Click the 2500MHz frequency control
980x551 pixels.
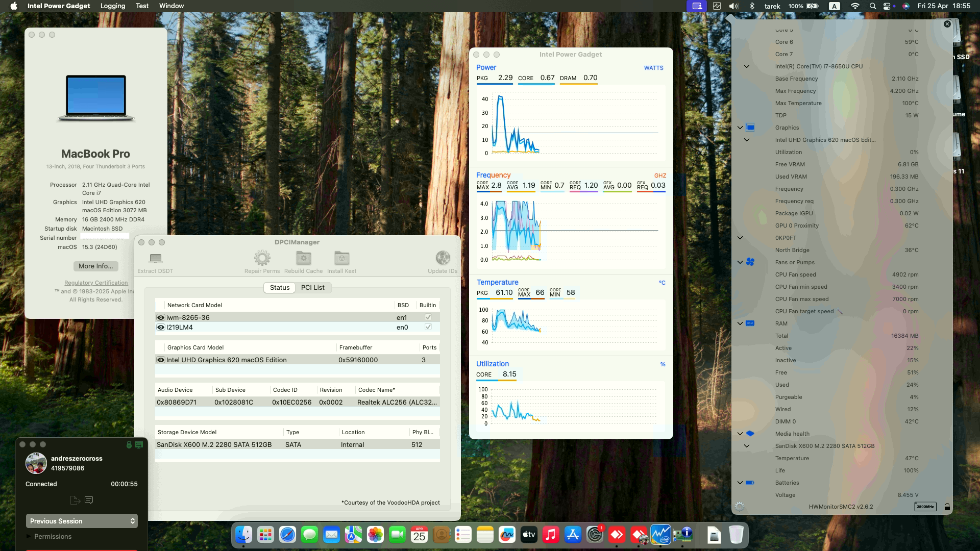(926, 507)
